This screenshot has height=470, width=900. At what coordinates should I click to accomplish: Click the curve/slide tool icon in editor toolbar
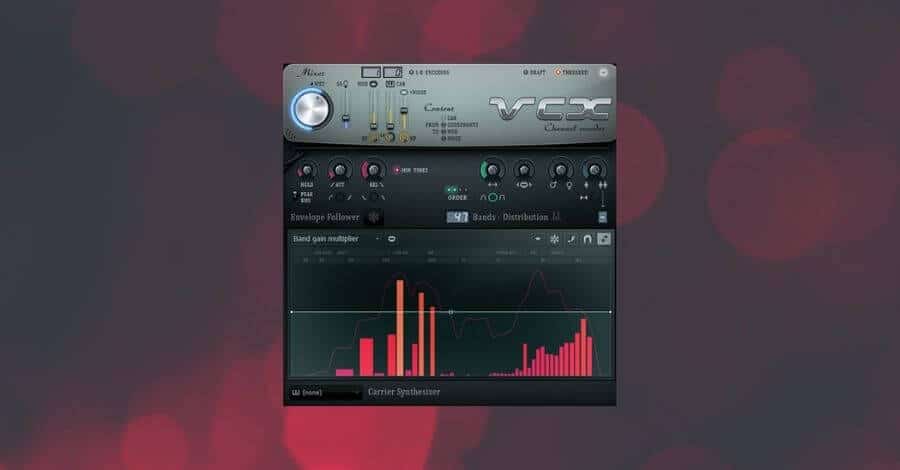point(571,239)
